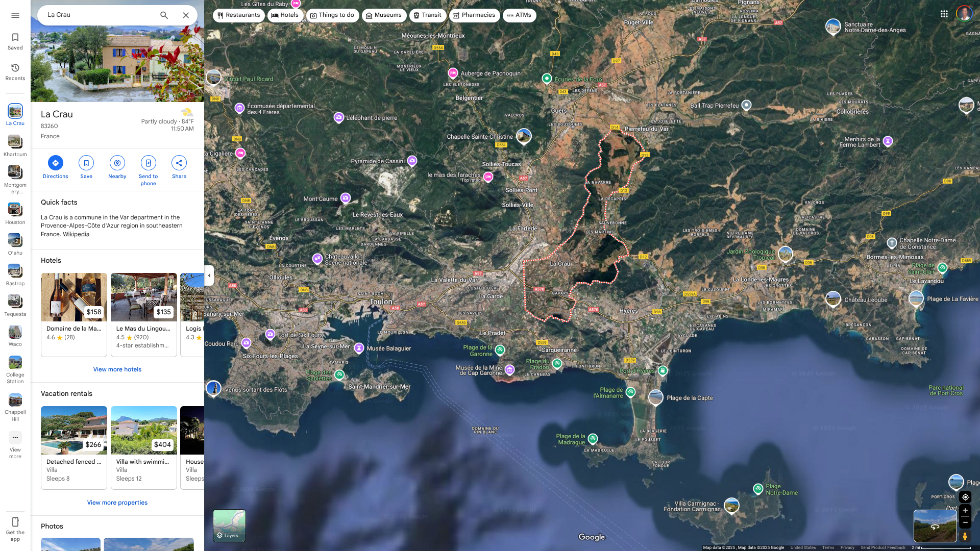The height and width of the screenshot is (551, 980).
Task: Open the Wikipedia link
Action: (x=76, y=234)
